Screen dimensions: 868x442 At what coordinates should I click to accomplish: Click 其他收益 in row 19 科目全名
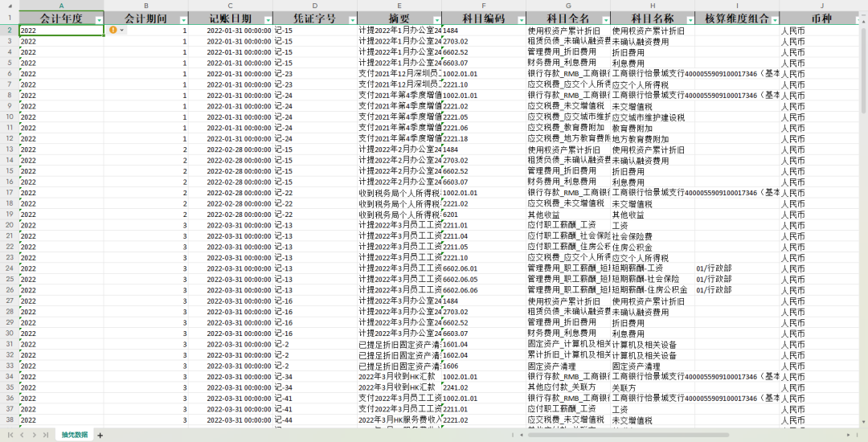[x=568, y=215]
